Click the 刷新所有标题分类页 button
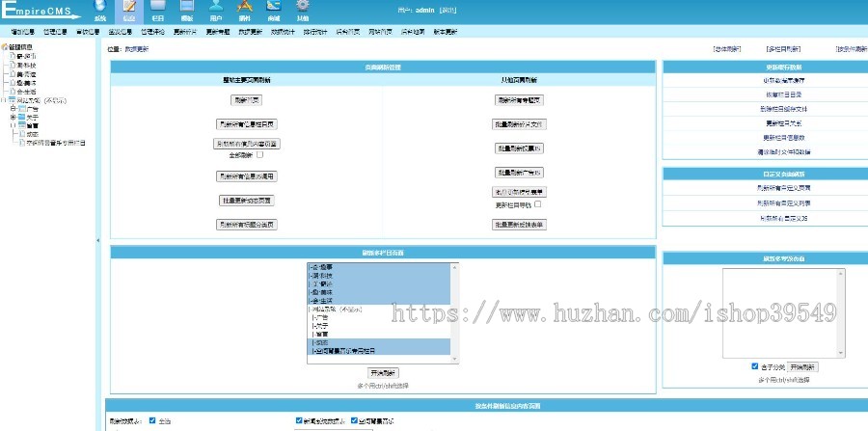Screen dimensions: 868x431 pos(246,224)
